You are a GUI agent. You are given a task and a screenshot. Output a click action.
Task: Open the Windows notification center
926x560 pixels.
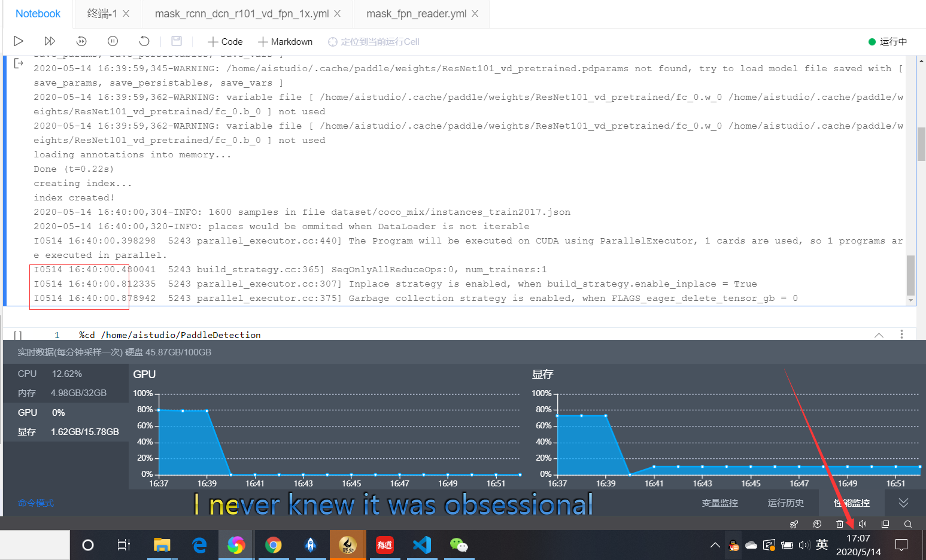[901, 545]
